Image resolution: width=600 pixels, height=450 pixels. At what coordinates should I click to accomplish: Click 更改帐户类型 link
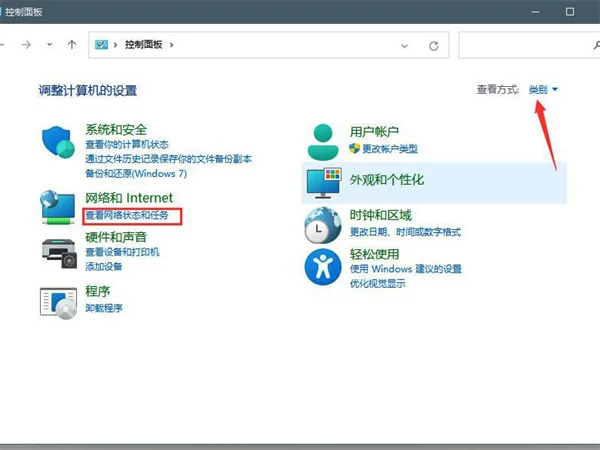(x=390, y=148)
